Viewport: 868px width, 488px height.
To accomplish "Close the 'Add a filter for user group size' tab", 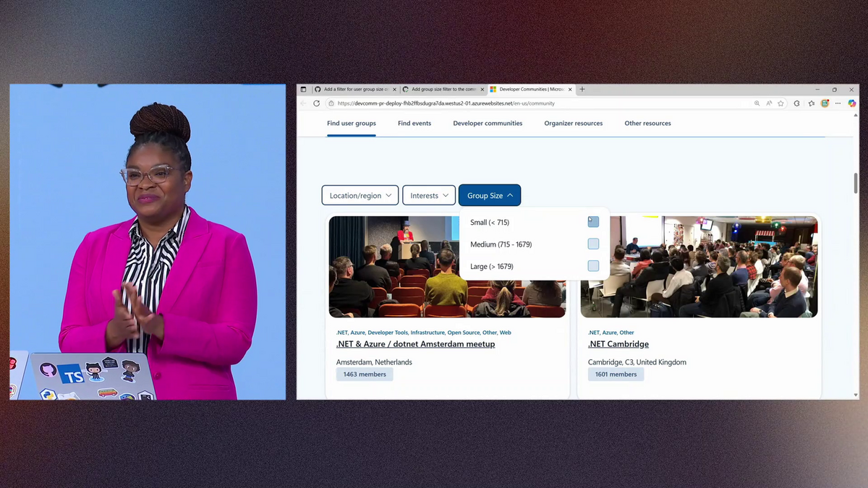I will (x=394, y=90).
